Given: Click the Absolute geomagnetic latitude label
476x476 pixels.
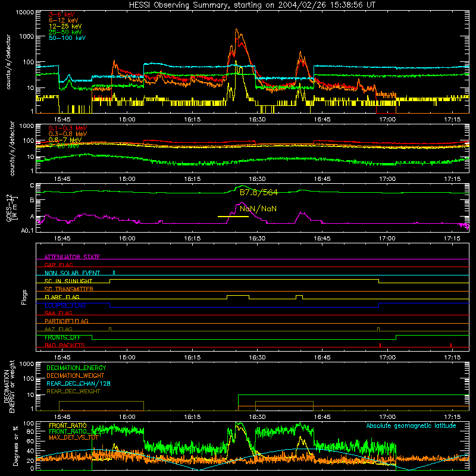Looking at the screenshot, I should [411, 426].
